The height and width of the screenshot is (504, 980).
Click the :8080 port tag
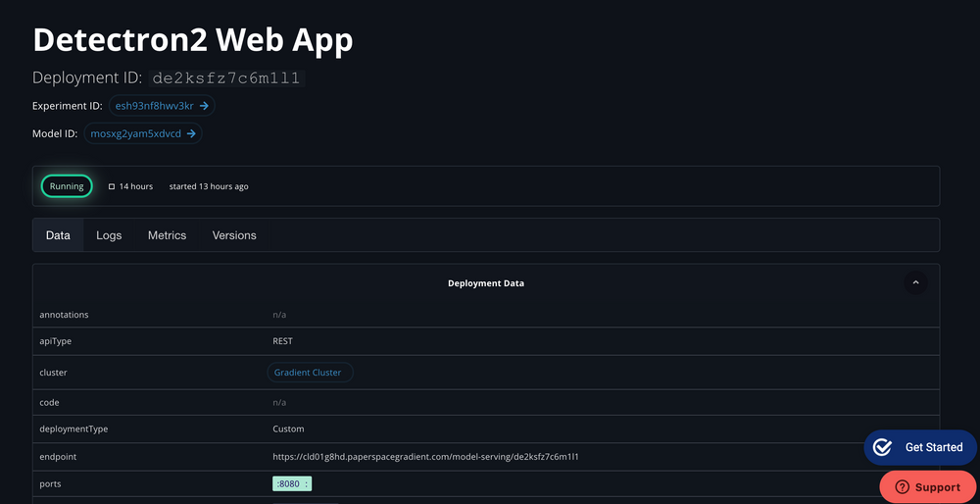[291, 483]
